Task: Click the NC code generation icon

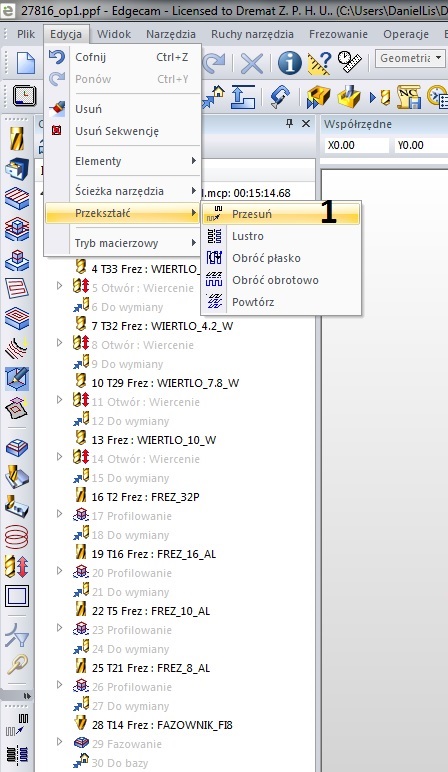Action: 408,96
